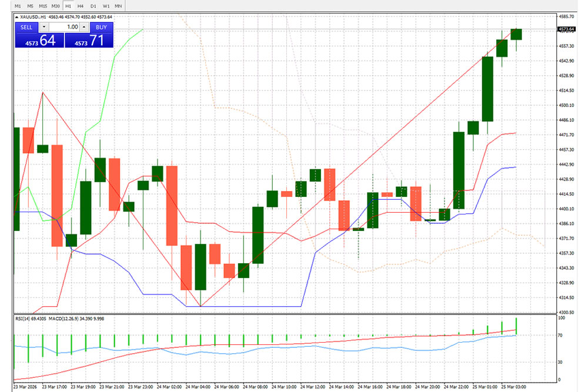Click the sell price 4573.64 tile
Image resolution: width=588 pixels, height=392 pixels.
(38, 40)
